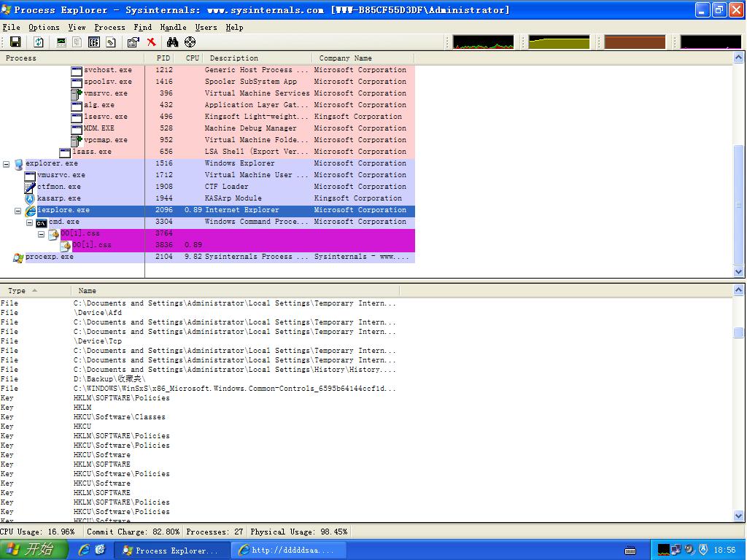Viewport: 747px width, 560px height.
Task: Open the Handle menu
Action: pos(173,27)
